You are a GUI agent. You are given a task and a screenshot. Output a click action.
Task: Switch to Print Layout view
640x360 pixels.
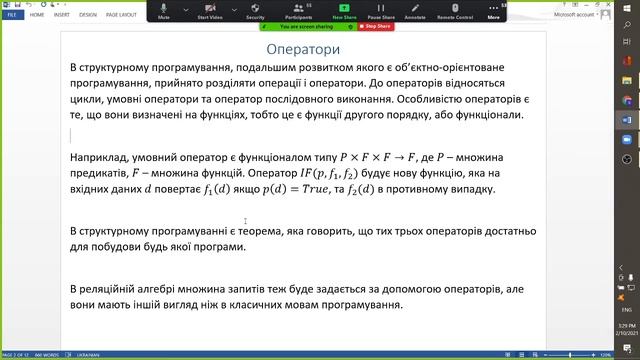(522, 355)
